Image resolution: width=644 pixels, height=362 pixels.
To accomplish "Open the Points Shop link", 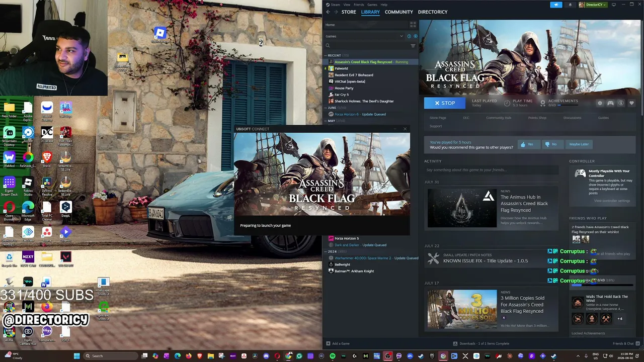I will point(537,118).
